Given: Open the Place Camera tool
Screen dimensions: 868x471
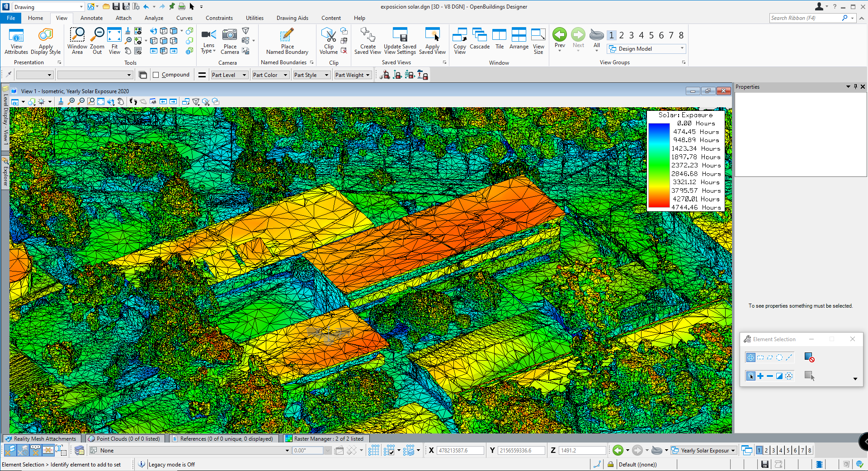Looking at the screenshot, I should pyautogui.click(x=230, y=40).
